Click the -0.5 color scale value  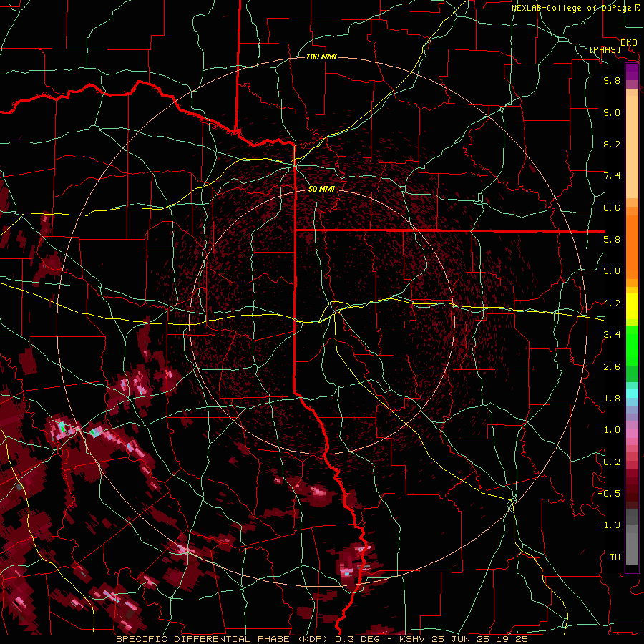(x=609, y=494)
